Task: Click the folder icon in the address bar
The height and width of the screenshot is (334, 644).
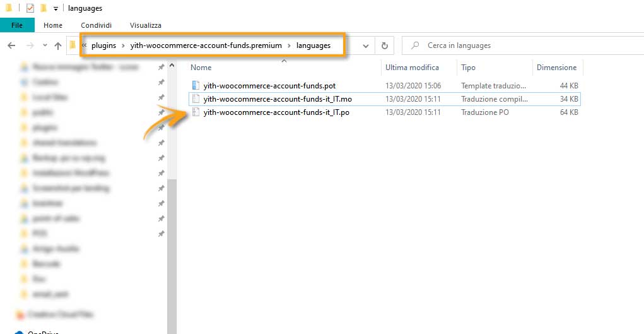Action: point(73,45)
